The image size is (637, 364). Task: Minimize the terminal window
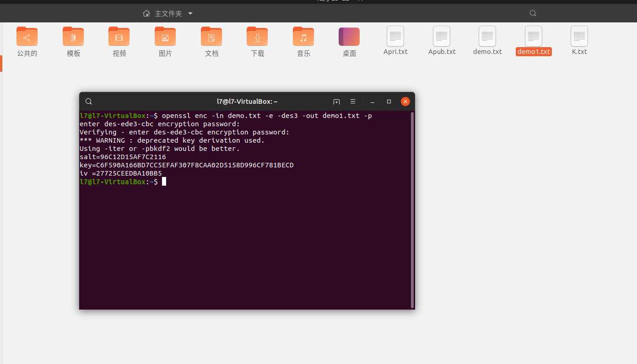click(x=373, y=102)
